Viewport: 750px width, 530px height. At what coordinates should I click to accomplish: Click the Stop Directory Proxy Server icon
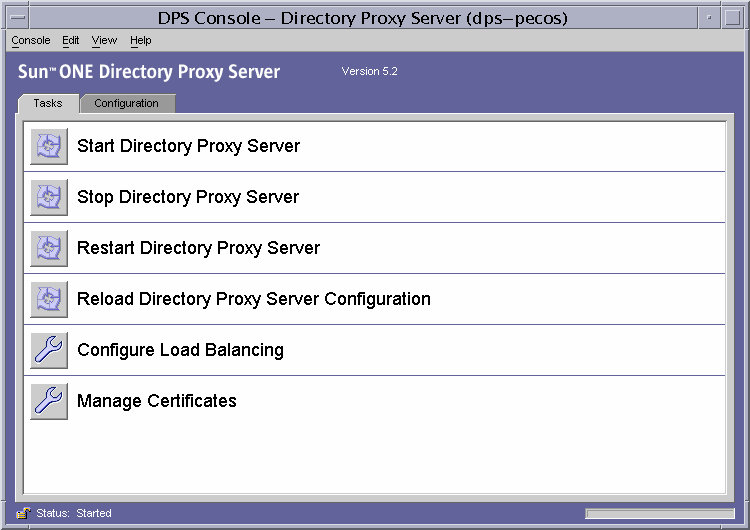pos(49,197)
